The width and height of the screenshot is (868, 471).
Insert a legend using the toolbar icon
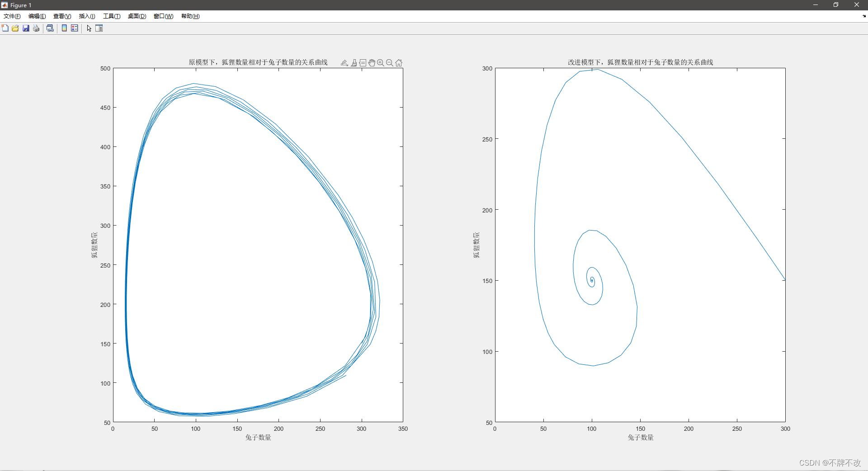(x=75, y=28)
